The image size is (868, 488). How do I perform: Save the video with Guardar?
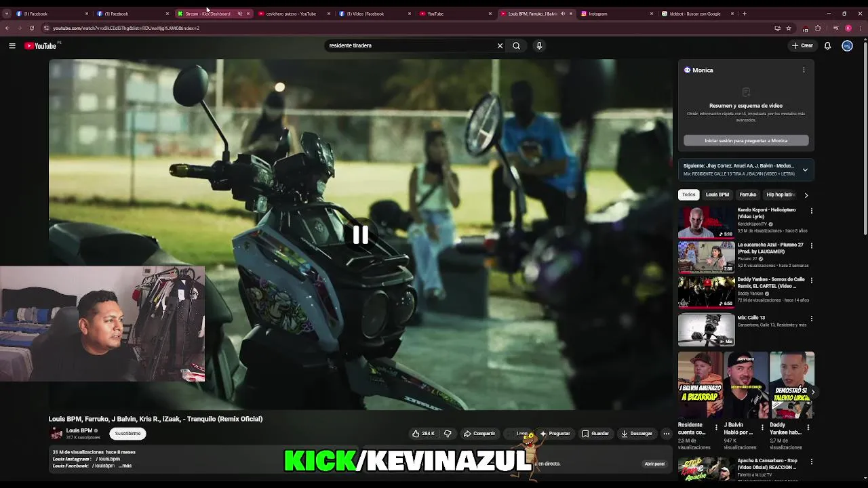pos(595,434)
